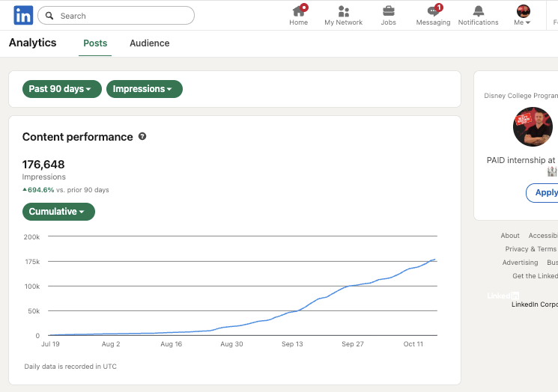Open the Privacy & Terms link

[x=530, y=249]
